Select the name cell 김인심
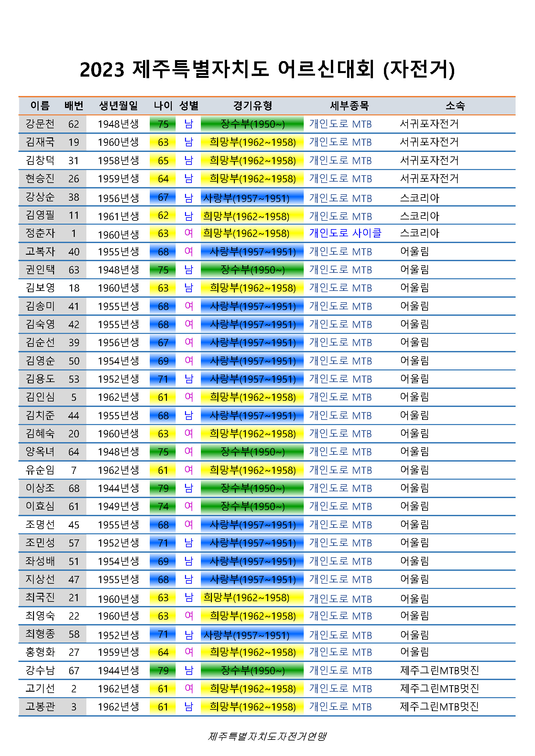The height and width of the screenshot is (756, 535). click(x=40, y=397)
